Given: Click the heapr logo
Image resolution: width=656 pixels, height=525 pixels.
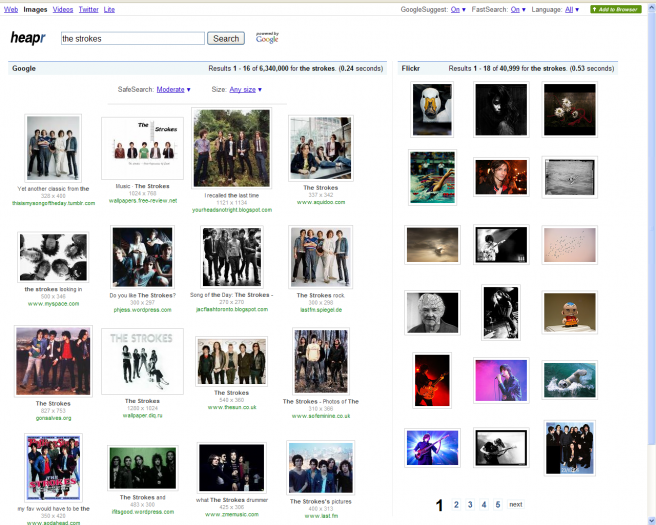Looking at the screenshot, I should [28, 38].
